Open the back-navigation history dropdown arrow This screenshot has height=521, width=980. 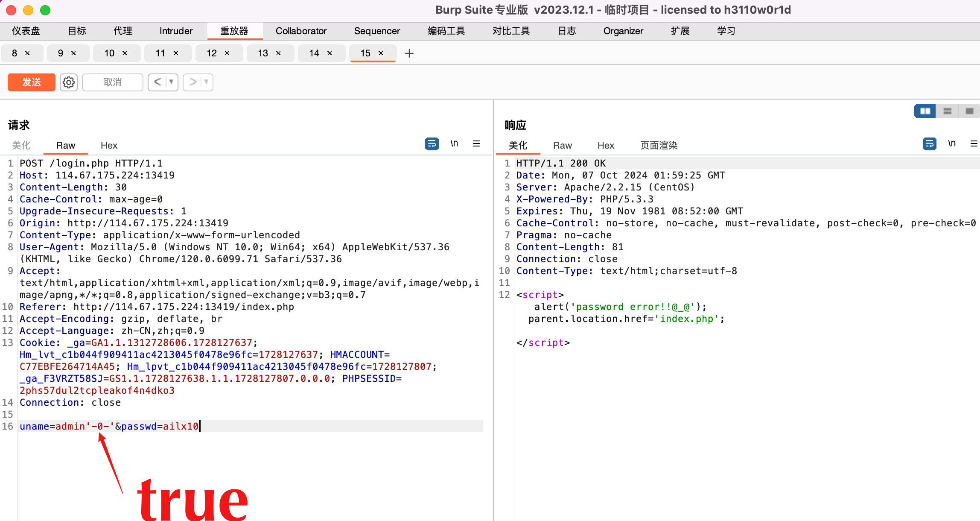point(170,82)
